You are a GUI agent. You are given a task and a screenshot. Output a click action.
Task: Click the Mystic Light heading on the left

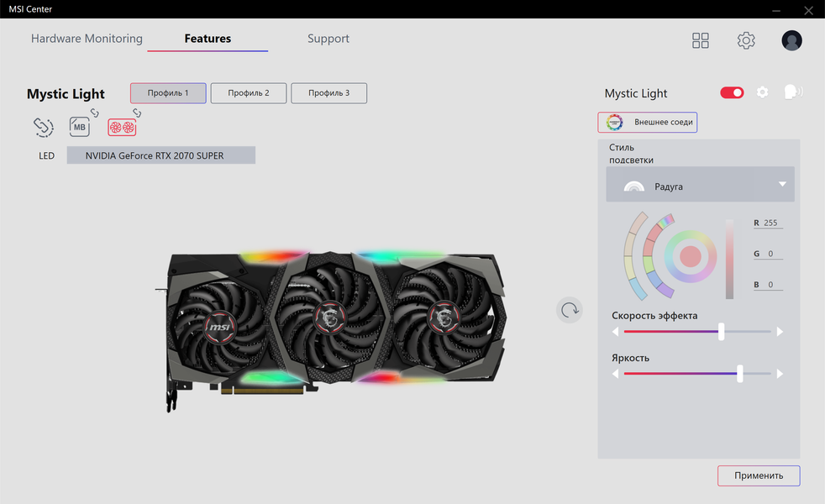[x=66, y=93]
